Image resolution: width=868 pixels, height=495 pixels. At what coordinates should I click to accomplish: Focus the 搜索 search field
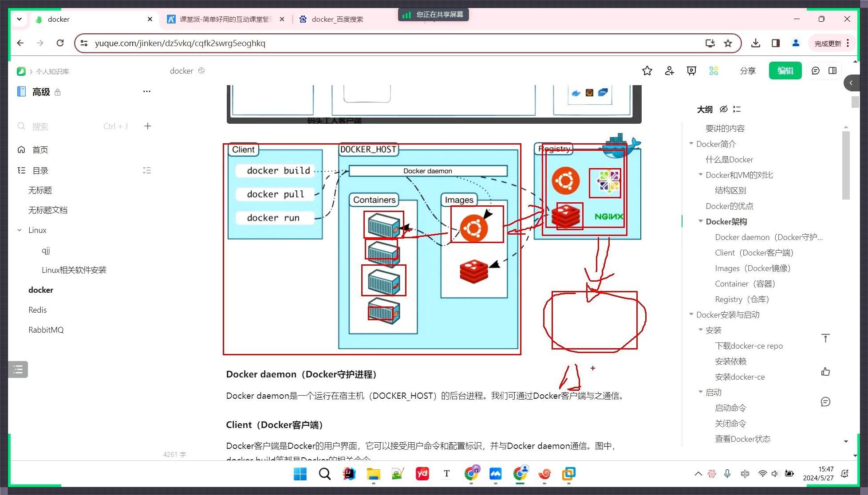click(73, 126)
